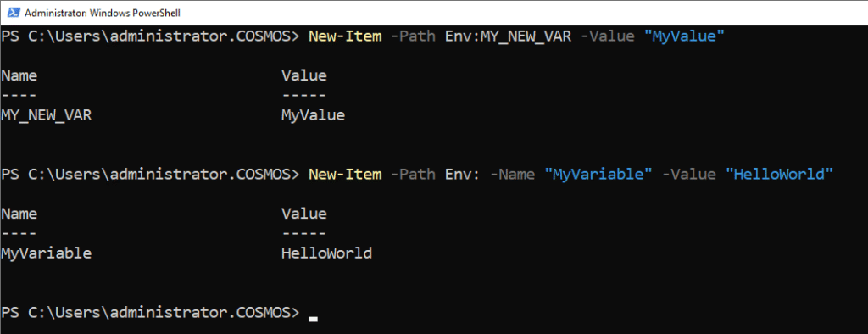Click the last empty prompt line cursor
This screenshot has width=868, height=334.
[314, 318]
